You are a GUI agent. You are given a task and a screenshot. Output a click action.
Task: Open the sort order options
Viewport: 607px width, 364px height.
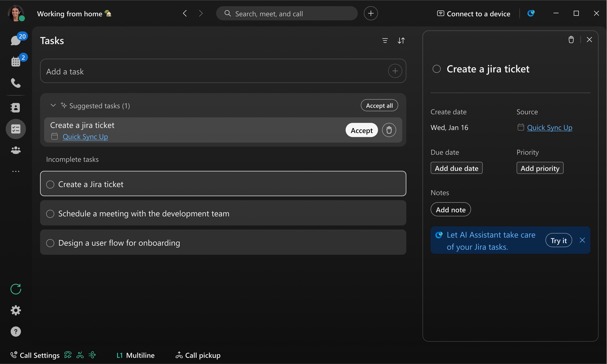(x=401, y=40)
